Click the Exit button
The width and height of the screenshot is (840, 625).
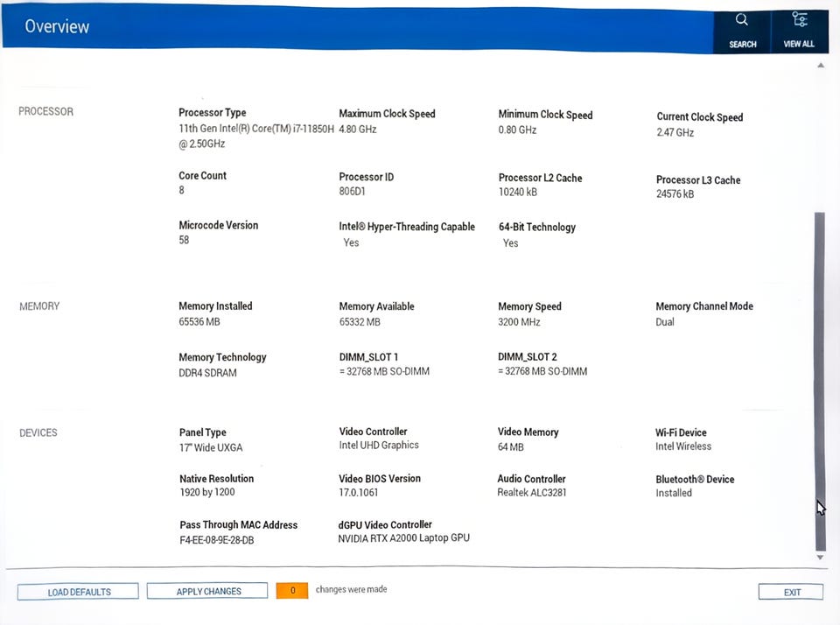tap(791, 593)
